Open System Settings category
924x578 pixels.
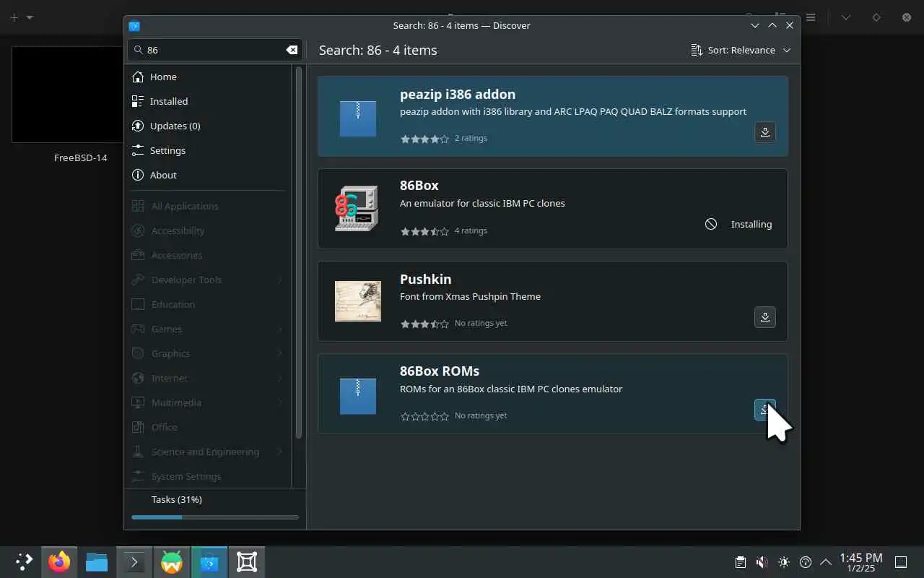pos(209,476)
